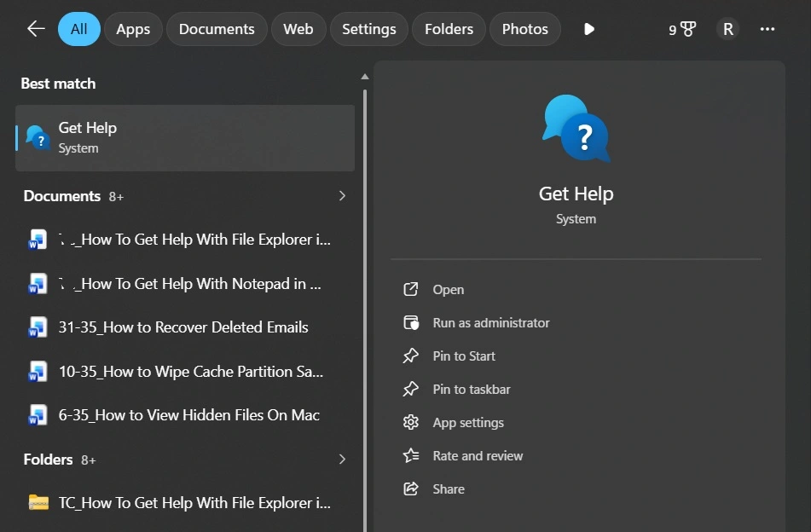Viewport: 811px width, 532px height.
Task: Click the gear icon beside App settings
Action: point(411,422)
